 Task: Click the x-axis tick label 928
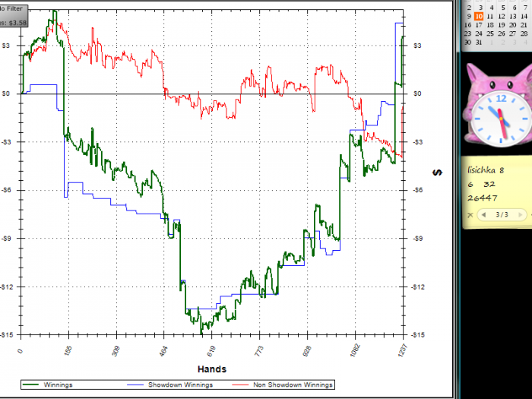[x=306, y=350]
